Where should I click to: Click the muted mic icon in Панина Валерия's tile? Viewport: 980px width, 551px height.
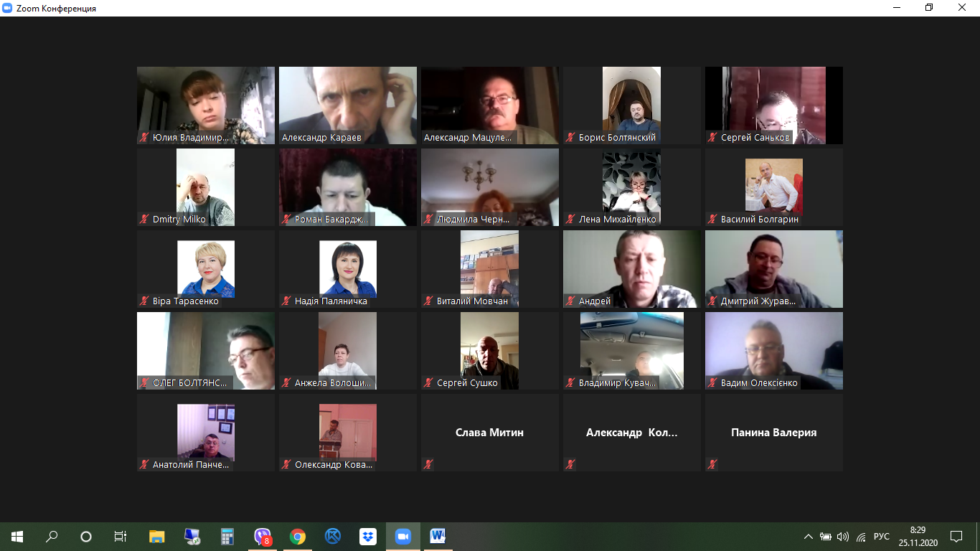point(712,465)
